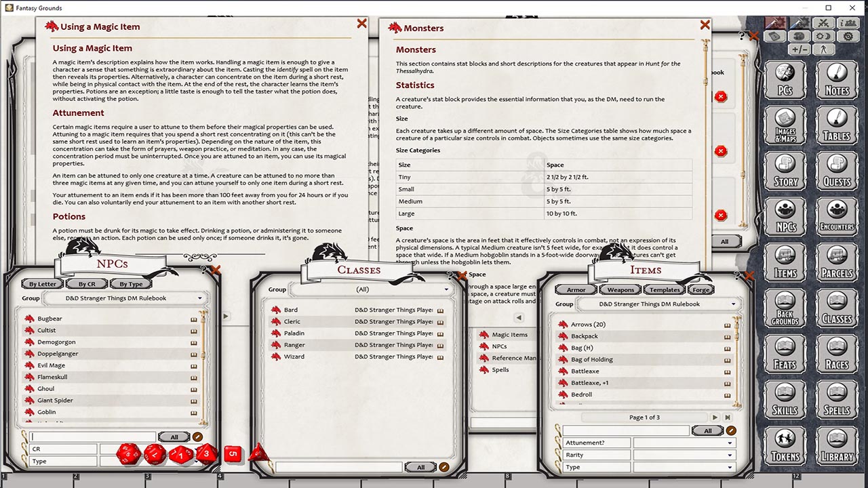Viewport: 868px width, 488px height.
Task: Click the day/night calendar toolbar icon
Action: 823,37
